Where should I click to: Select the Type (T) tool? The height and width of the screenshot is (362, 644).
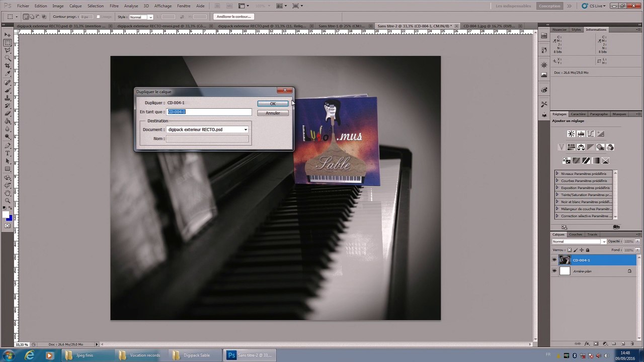pyautogui.click(x=8, y=153)
